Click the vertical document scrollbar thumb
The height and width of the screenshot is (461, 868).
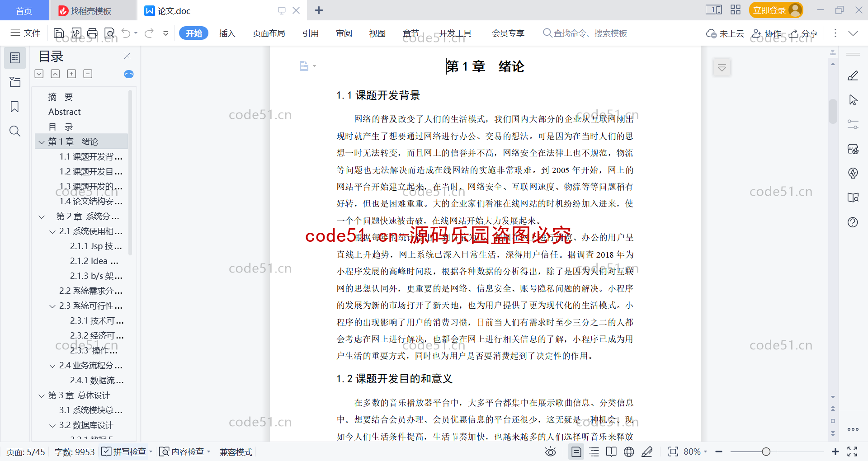(x=833, y=111)
